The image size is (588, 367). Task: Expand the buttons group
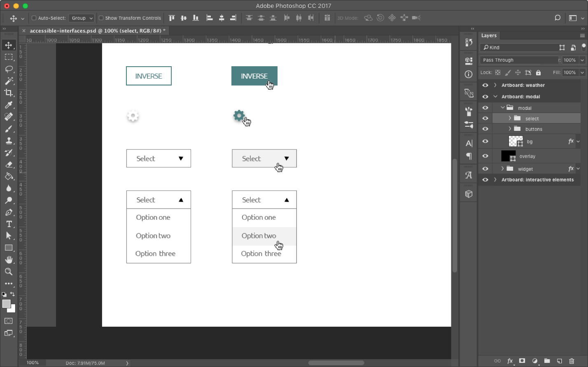510,129
